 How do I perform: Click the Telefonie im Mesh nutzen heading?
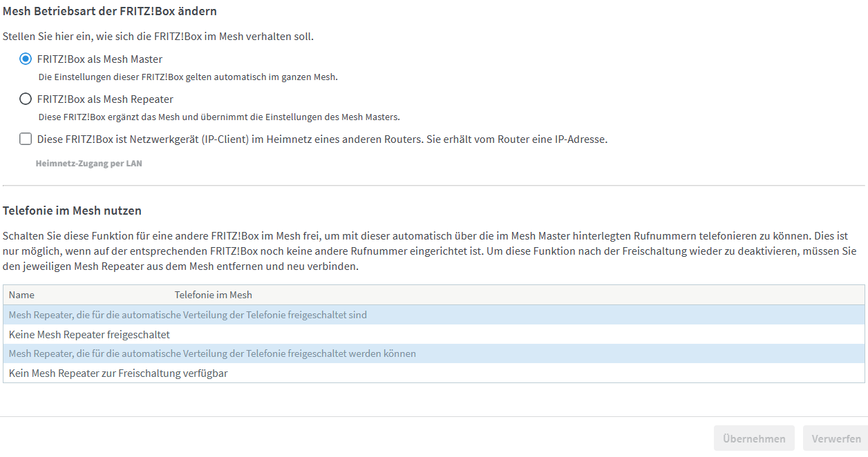pyautogui.click(x=72, y=211)
